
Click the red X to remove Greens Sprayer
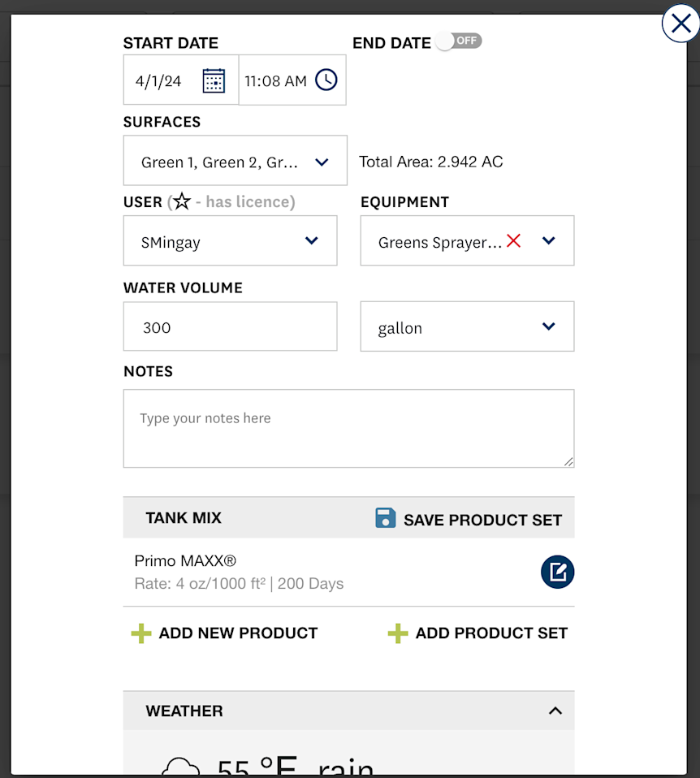coord(513,240)
